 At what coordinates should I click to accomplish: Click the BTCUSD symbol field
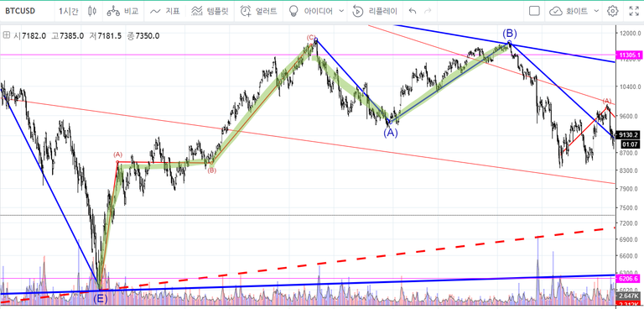point(20,11)
